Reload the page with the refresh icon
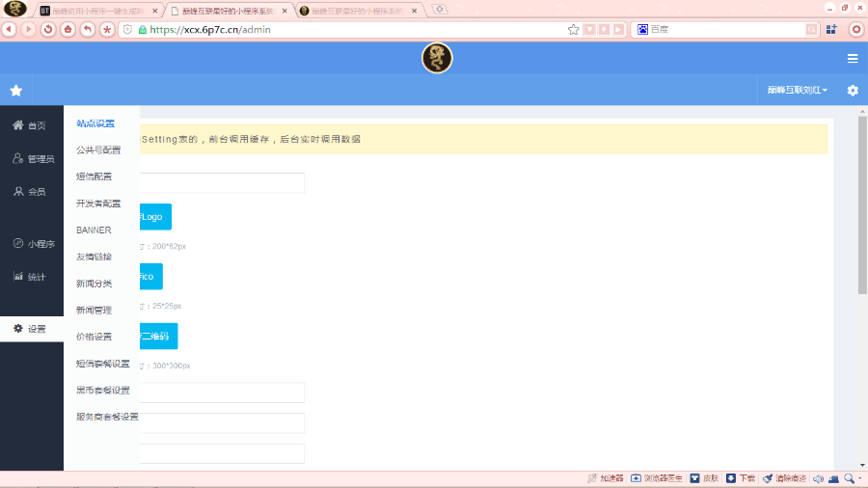The image size is (868, 488). [x=48, y=29]
